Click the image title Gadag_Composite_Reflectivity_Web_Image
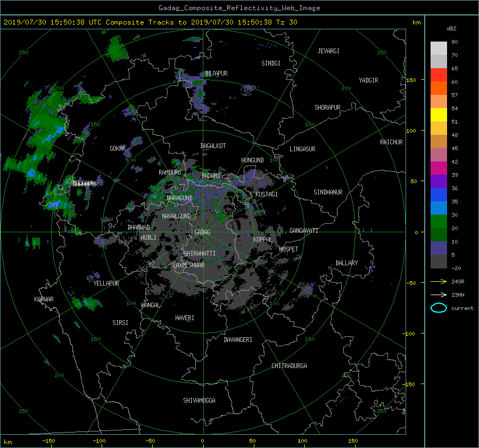479x448 pixels. click(239, 8)
